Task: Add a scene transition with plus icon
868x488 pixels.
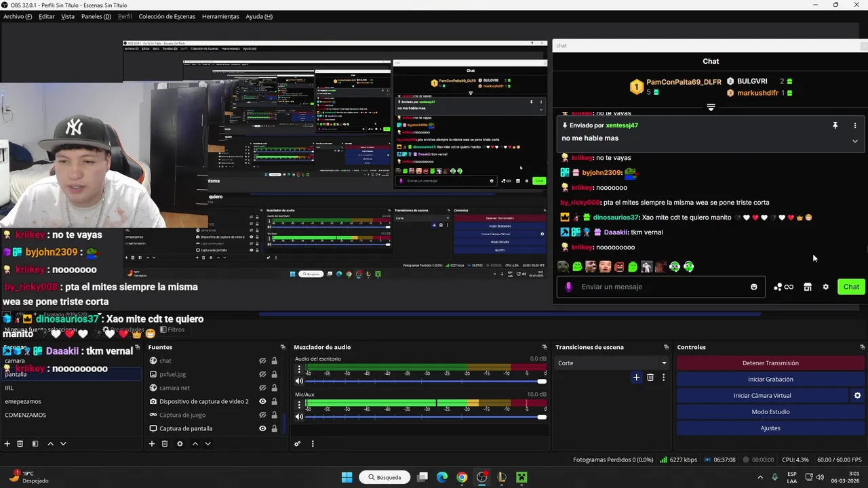Action: click(x=636, y=378)
